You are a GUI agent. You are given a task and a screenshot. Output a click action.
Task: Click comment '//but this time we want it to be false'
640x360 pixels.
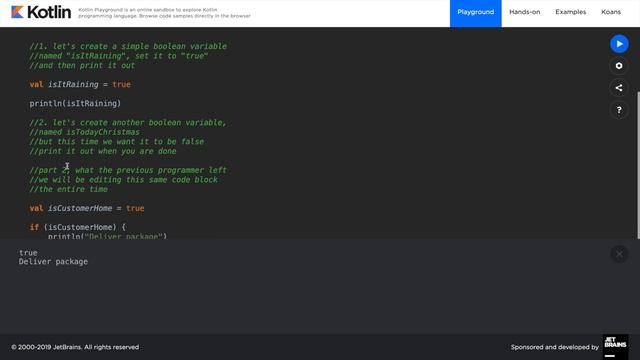click(116, 142)
